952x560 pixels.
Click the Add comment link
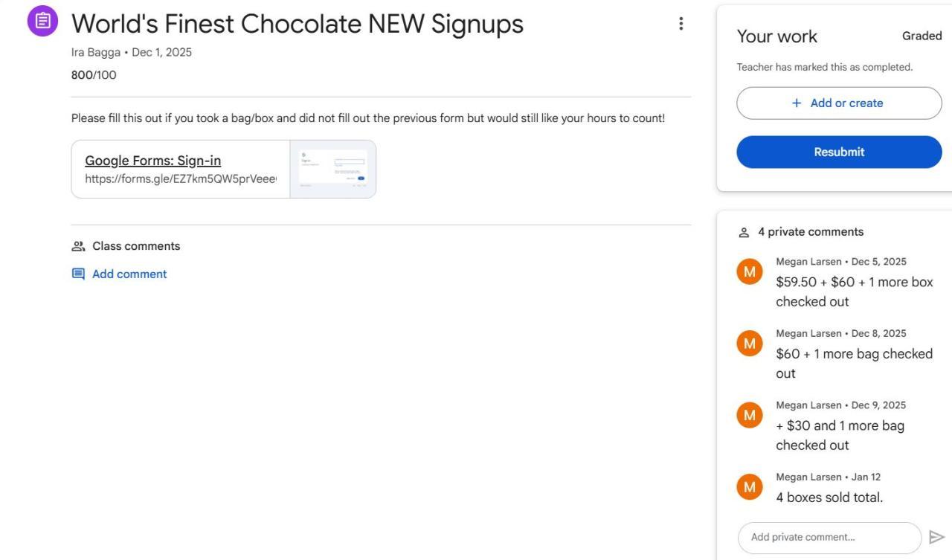[x=129, y=274]
